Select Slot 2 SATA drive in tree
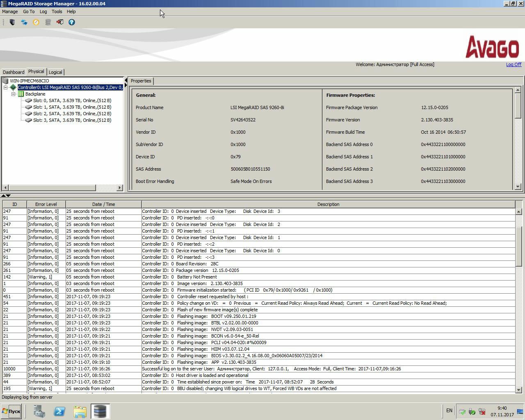 click(72, 114)
